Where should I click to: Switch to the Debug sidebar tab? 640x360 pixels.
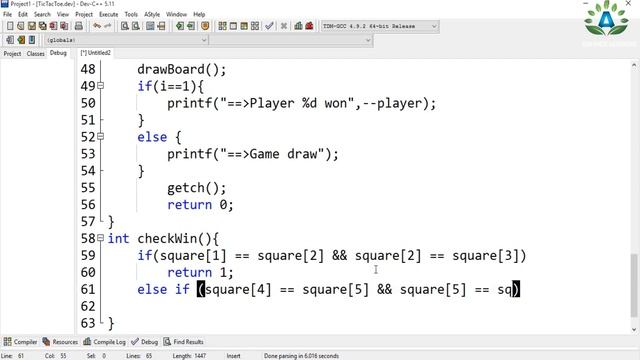[x=58, y=53]
